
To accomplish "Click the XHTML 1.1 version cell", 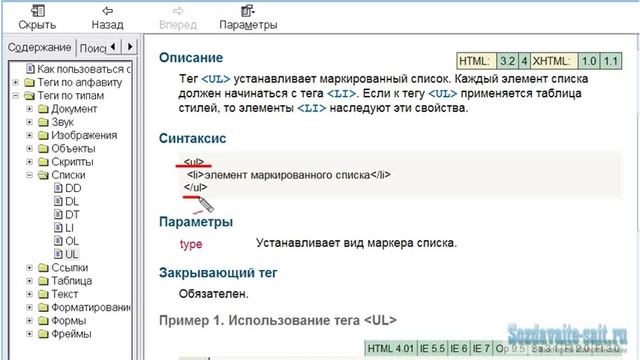I will click(x=611, y=61).
